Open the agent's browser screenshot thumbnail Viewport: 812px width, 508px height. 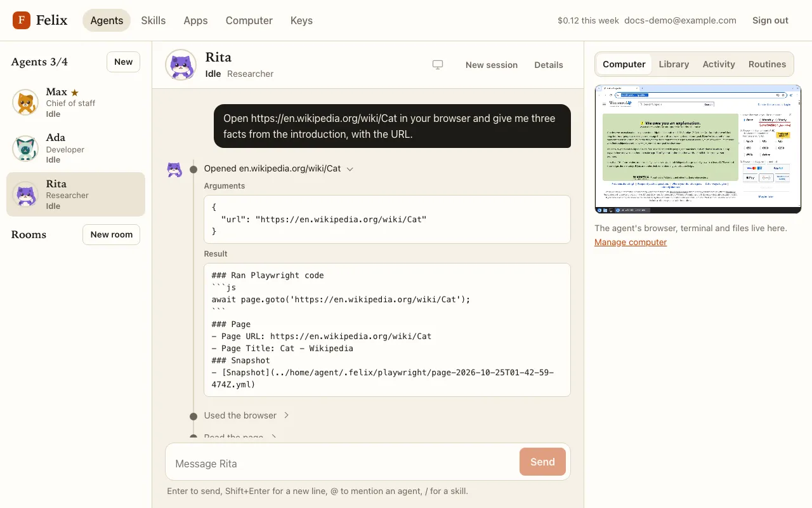pyautogui.click(x=698, y=149)
